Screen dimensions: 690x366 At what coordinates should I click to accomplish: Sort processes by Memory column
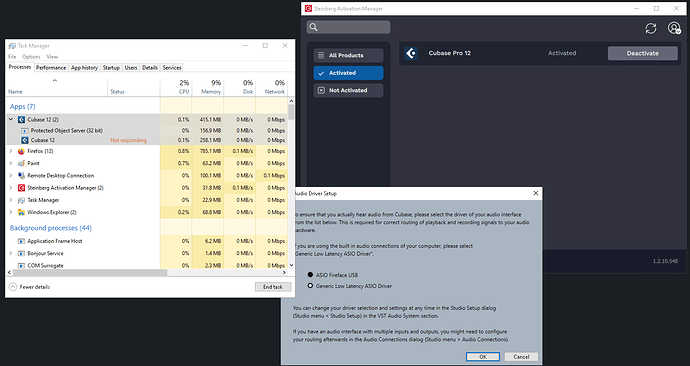[x=208, y=87]
